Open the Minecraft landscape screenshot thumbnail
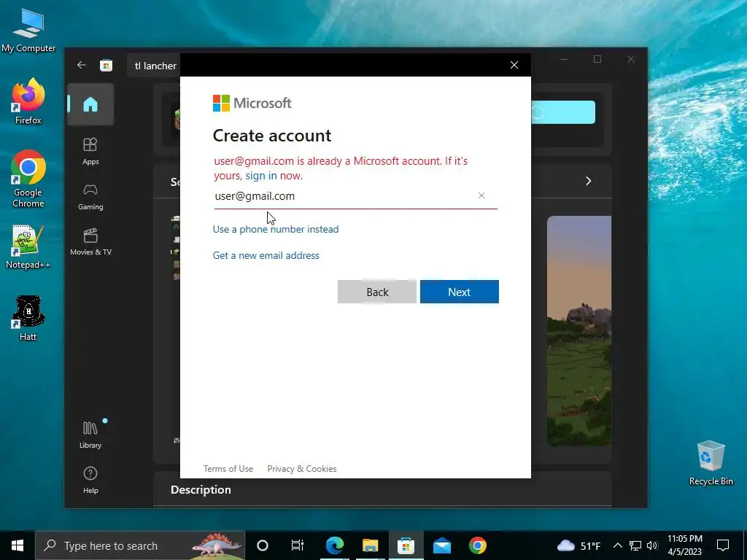747x560 pixels. coord(578,331)
